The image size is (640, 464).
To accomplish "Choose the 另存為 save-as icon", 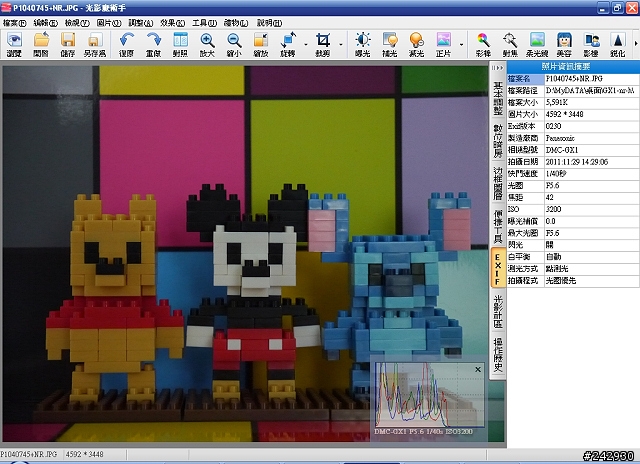I will [x=95, y=44].
